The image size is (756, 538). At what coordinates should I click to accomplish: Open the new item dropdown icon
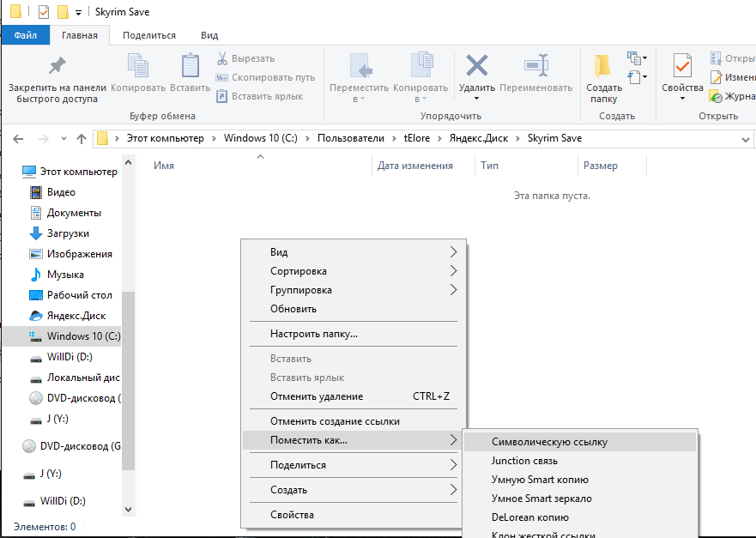(x=637, y=58)
